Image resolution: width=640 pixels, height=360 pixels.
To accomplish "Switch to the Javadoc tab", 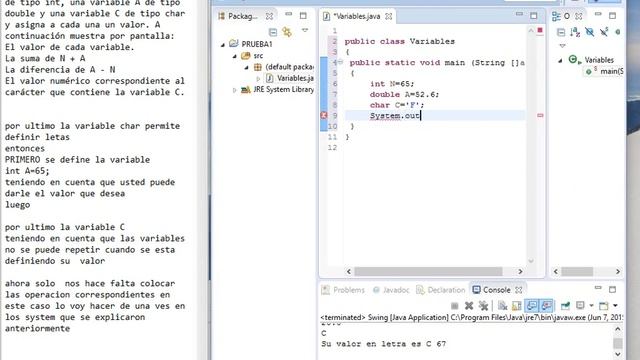I will (391, 290).
